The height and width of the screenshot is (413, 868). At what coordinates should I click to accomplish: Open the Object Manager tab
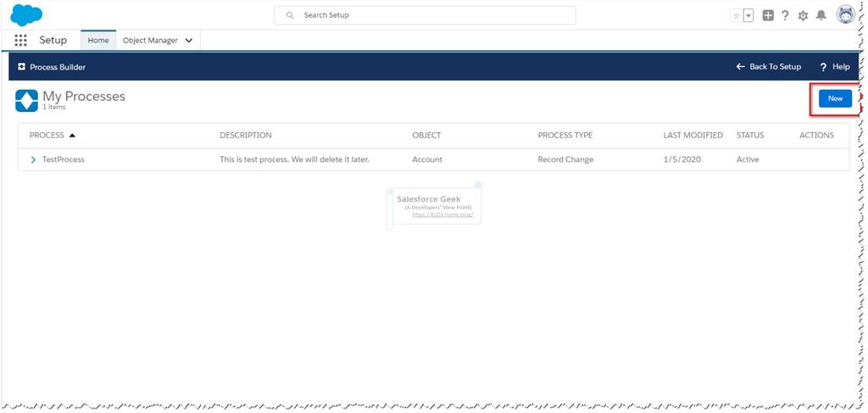click(150, 41)
